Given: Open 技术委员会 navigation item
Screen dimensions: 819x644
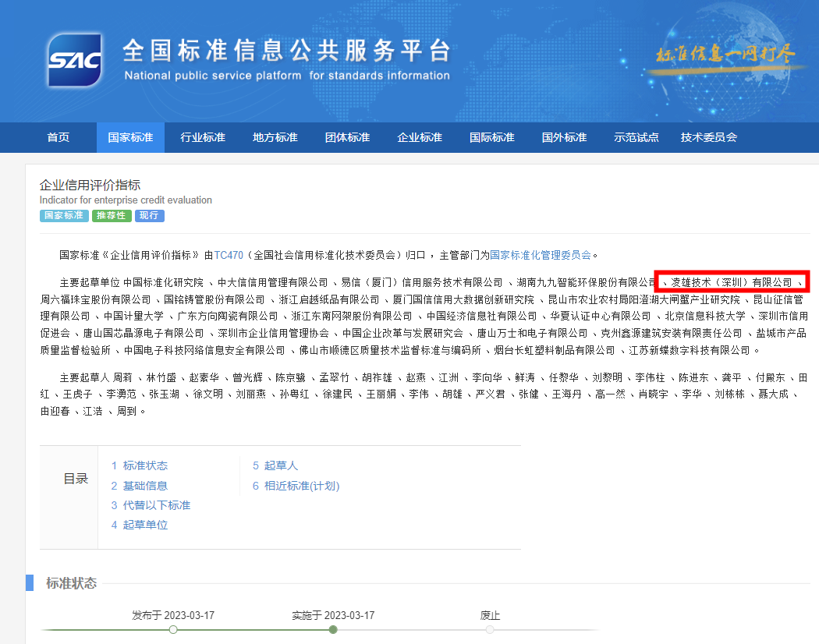Looking at the screenshot, I should 708,137.
